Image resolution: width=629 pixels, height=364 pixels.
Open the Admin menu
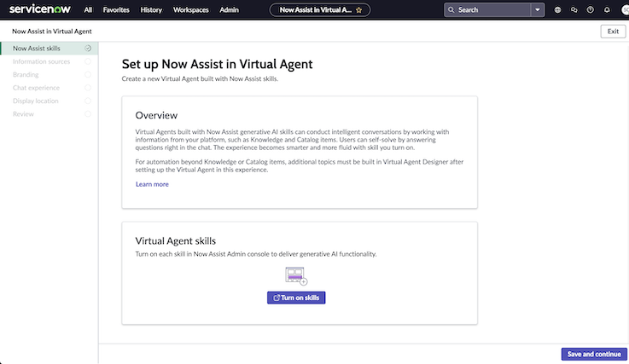pyautogui.click(x=229, y=9)
